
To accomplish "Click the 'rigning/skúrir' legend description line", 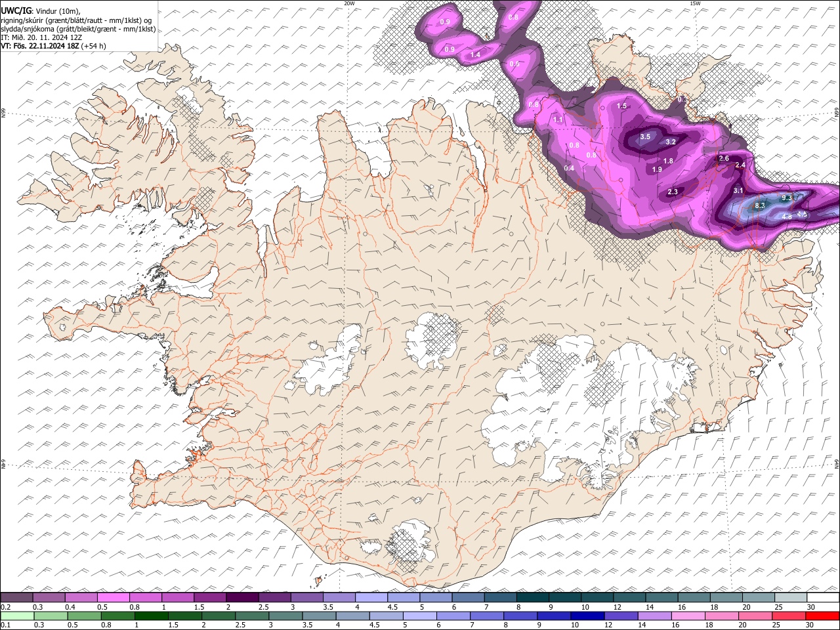I will click(76, 20).
